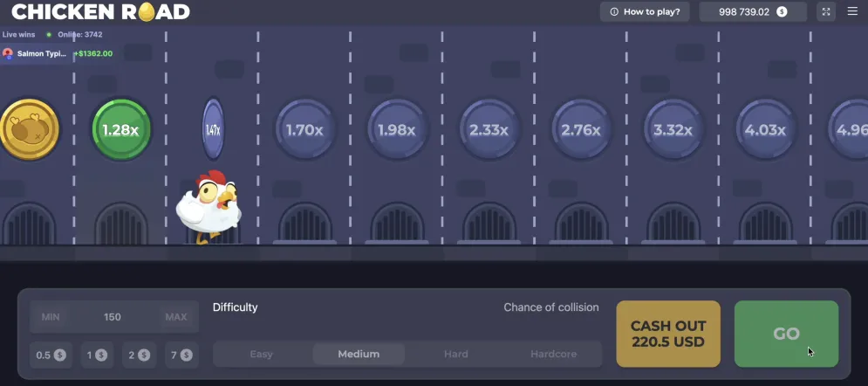Click the bet amount field showing 150

113,317
